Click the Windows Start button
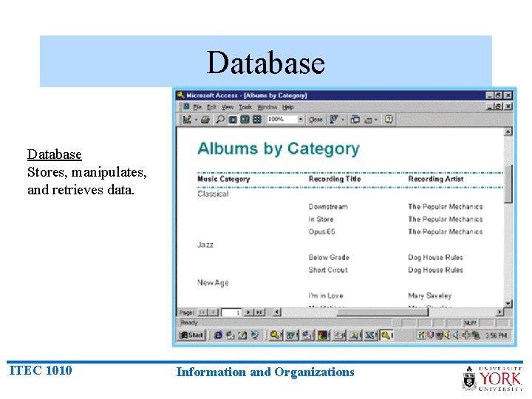 point(191,335)
